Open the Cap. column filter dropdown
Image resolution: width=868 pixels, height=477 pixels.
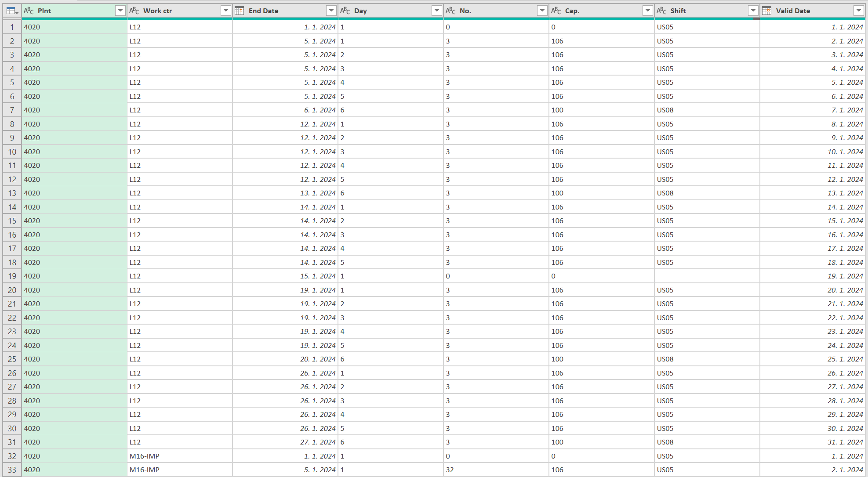coord(648,11)
